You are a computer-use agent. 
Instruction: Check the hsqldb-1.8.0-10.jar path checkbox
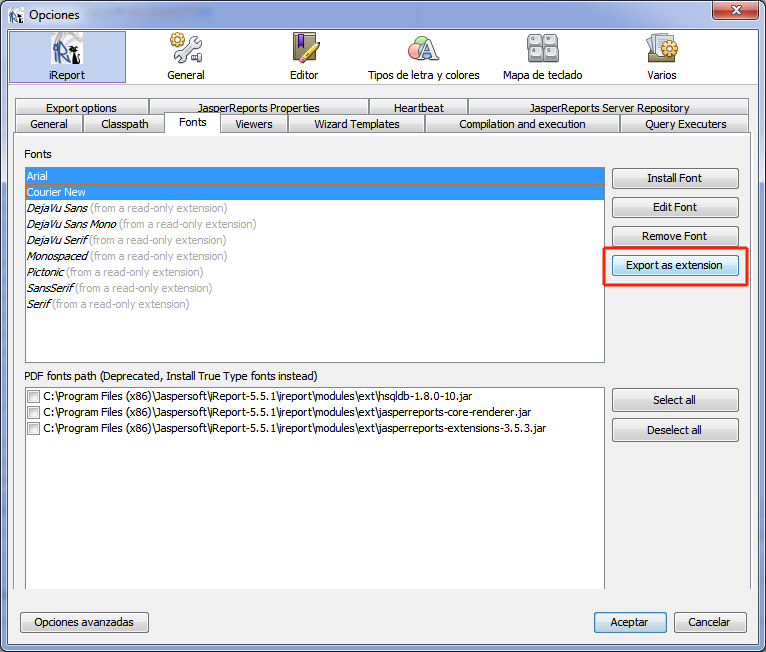coord(33,397)
